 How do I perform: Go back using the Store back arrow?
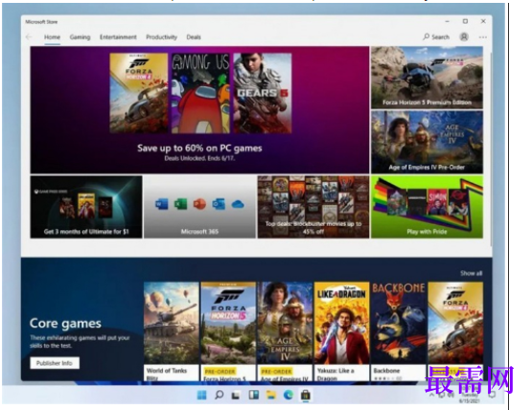(29, 37)
